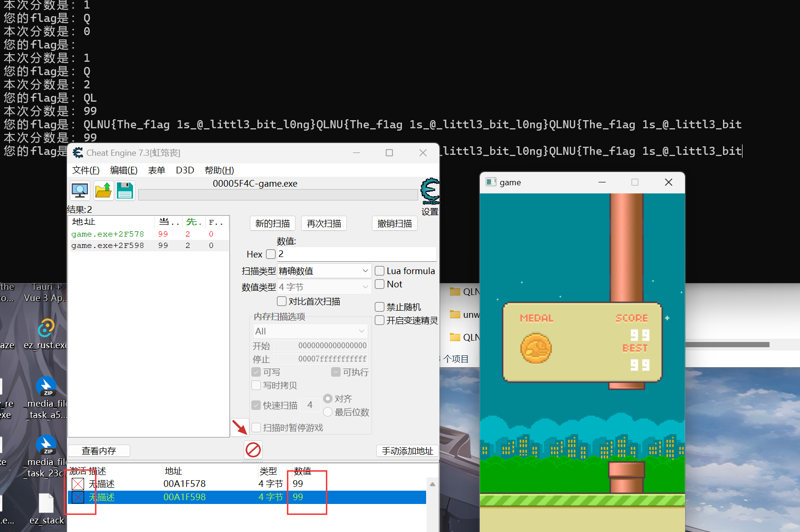Open Cheat Engine settings logo icon

(x=430, y=191)
